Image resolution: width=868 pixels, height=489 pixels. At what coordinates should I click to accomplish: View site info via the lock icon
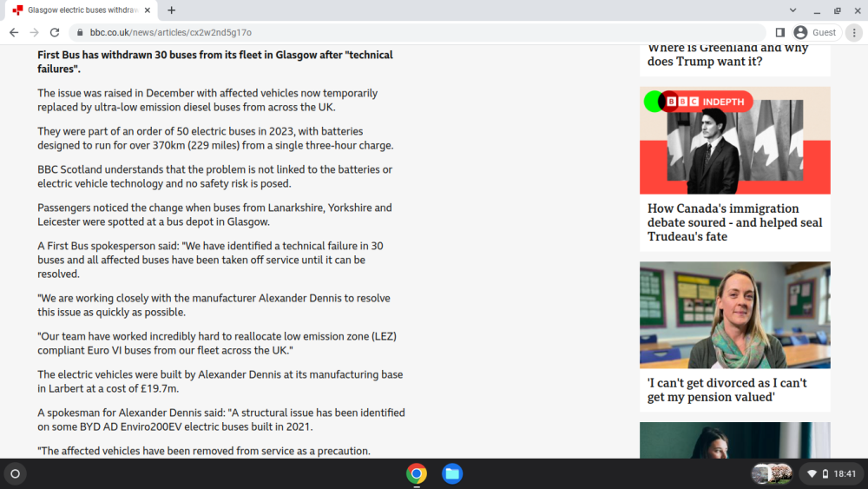click(80, 33)
